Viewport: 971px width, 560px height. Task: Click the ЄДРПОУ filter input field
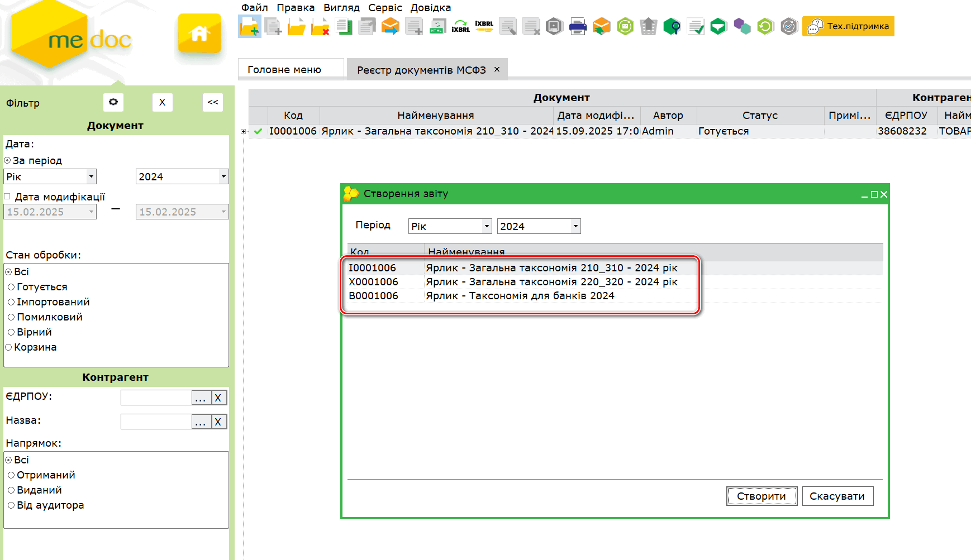tap(156, 398)
